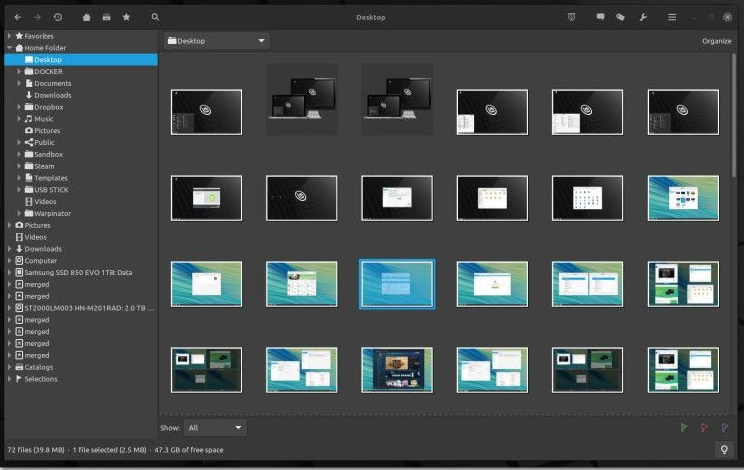Open the wrench tools menu
This screenshot has height=470, width=744.
(x=643, y=17)
